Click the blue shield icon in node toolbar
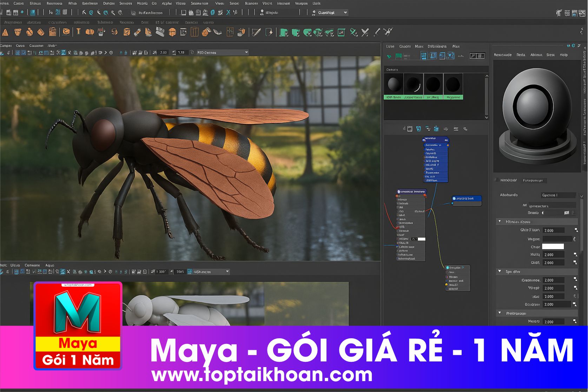 418,129
